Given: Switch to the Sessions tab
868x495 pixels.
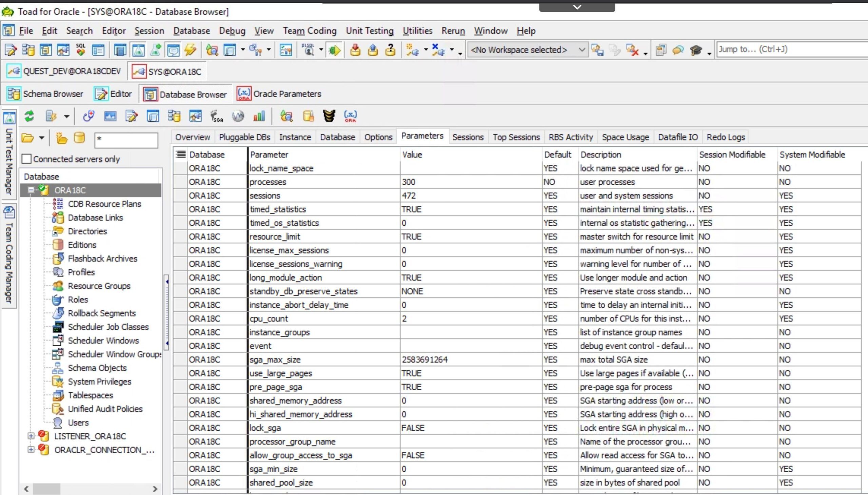Looking at the screenshot, I should [467, 137].
